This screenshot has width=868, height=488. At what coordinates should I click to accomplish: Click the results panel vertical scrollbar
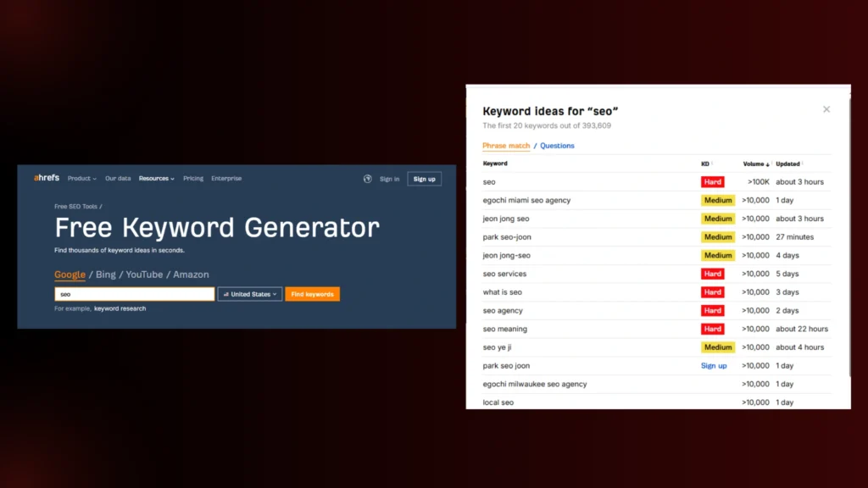coord(849,238)
